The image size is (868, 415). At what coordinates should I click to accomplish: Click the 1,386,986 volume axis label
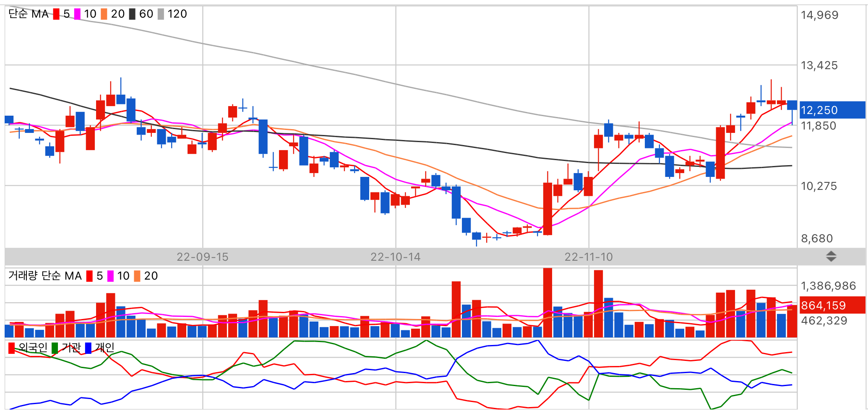pyautogui.click(x=828, y=286)
